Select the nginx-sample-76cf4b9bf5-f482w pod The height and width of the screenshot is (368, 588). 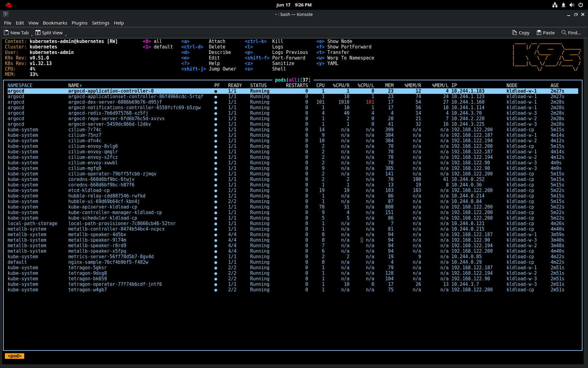coord(108,262)
